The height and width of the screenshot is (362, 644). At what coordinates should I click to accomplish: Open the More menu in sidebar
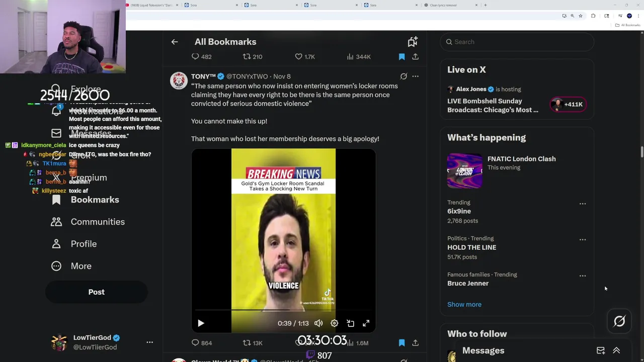coord(71,266)
